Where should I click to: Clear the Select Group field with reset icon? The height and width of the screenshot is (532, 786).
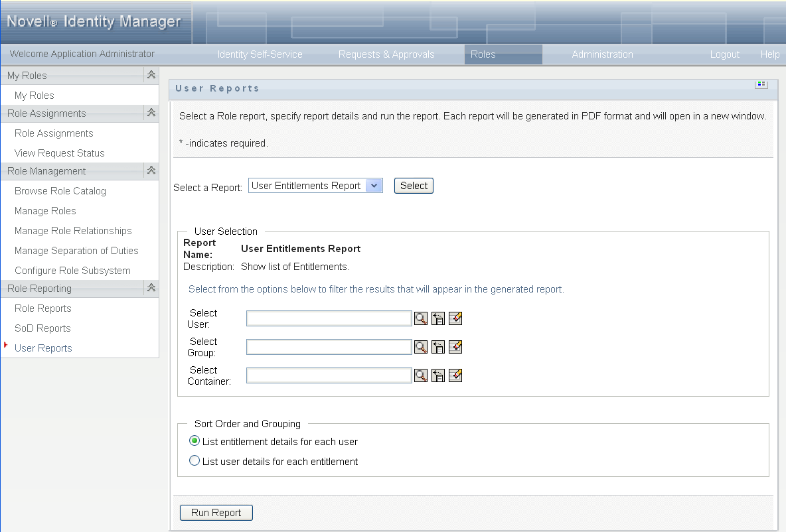pos(455,347)
